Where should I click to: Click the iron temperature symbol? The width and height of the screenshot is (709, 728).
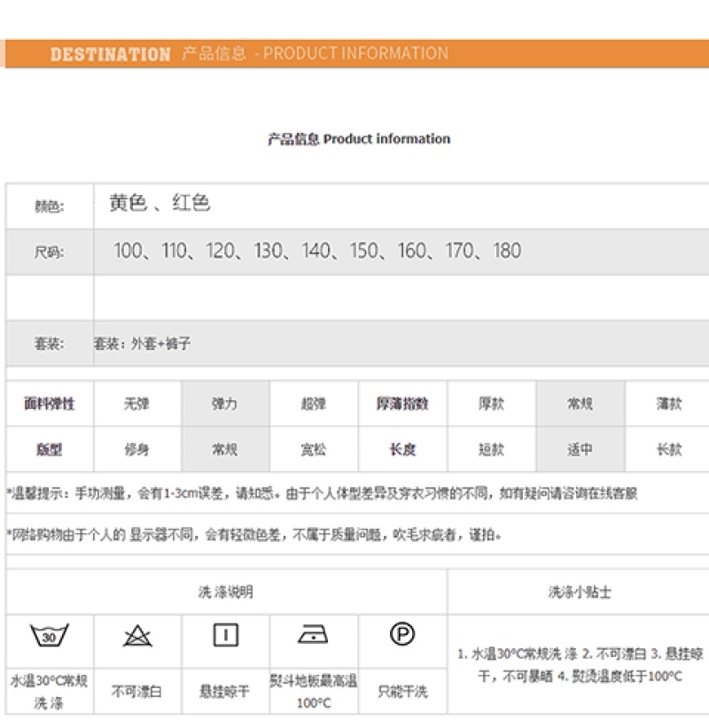coord(314,635)
